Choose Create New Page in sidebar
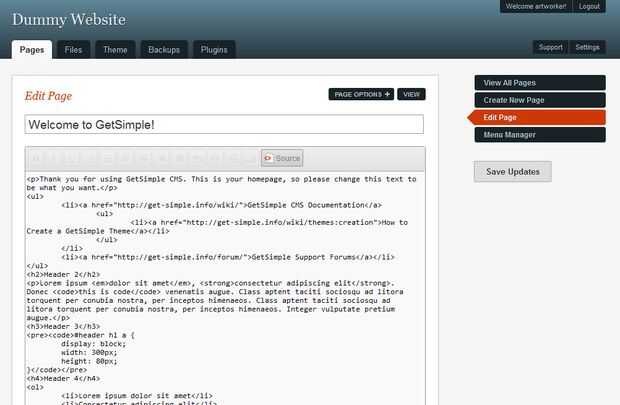Image resolution: width=620 pixels, height=405 pixels. (x=540, y=100)
